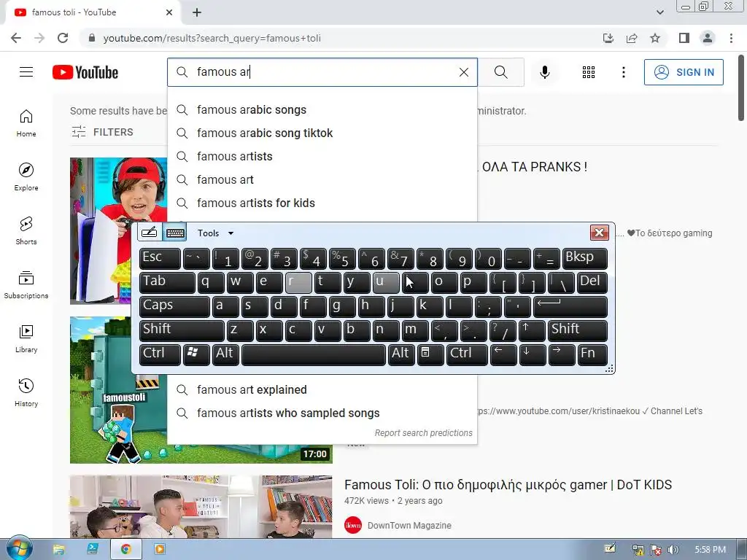Click the SIGN IN button
Screen dimensions: 747x560
(x=684, y=72)
